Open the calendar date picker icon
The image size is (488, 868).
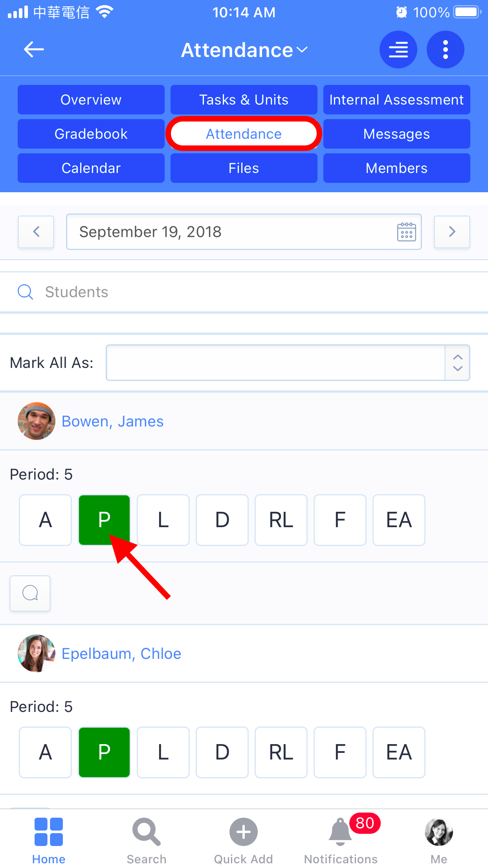[x=406, y=232]
